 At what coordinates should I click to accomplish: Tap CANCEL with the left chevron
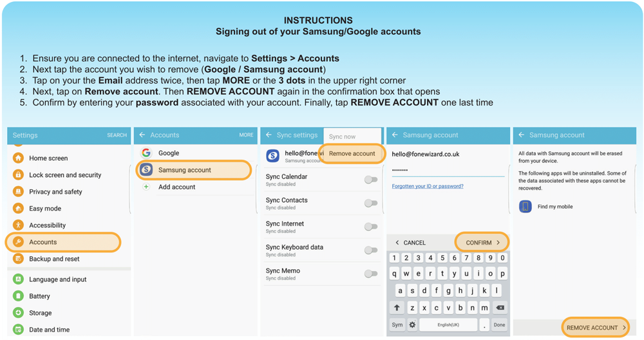click(410, 243)
